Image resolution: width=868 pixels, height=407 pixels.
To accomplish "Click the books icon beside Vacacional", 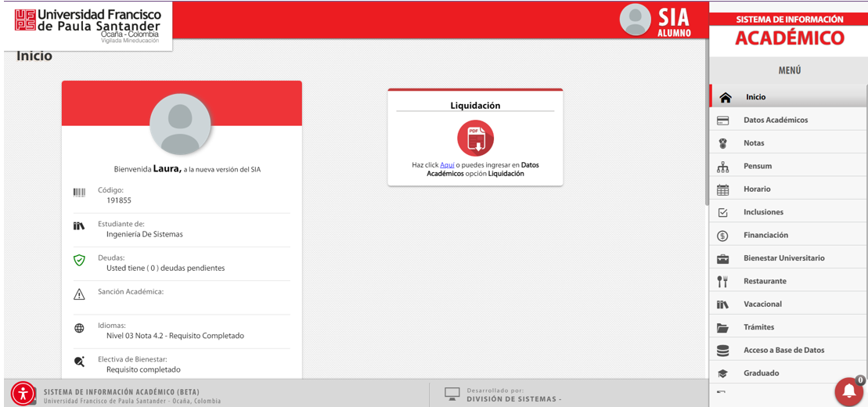I will (722, 304).
